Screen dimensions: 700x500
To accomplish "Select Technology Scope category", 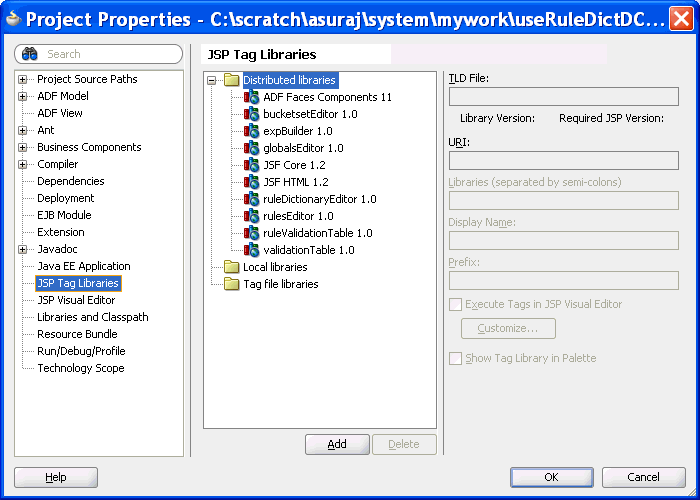I will (x=81, y=368).
